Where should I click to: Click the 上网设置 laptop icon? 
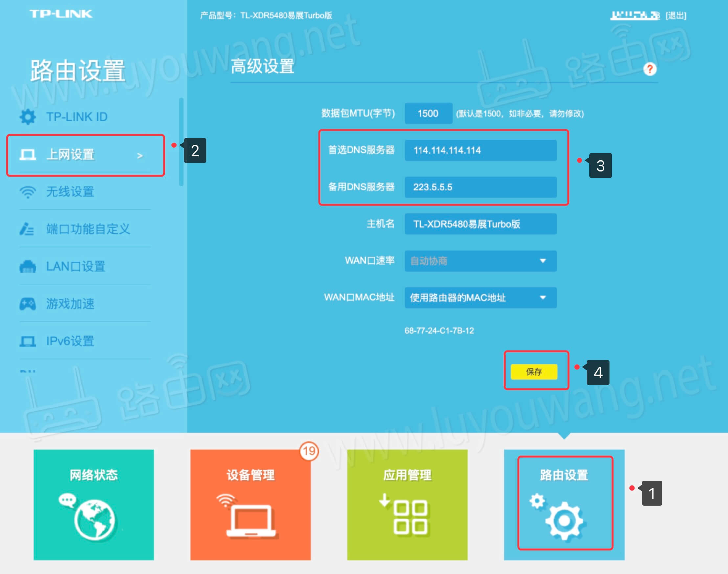(28, 155)
